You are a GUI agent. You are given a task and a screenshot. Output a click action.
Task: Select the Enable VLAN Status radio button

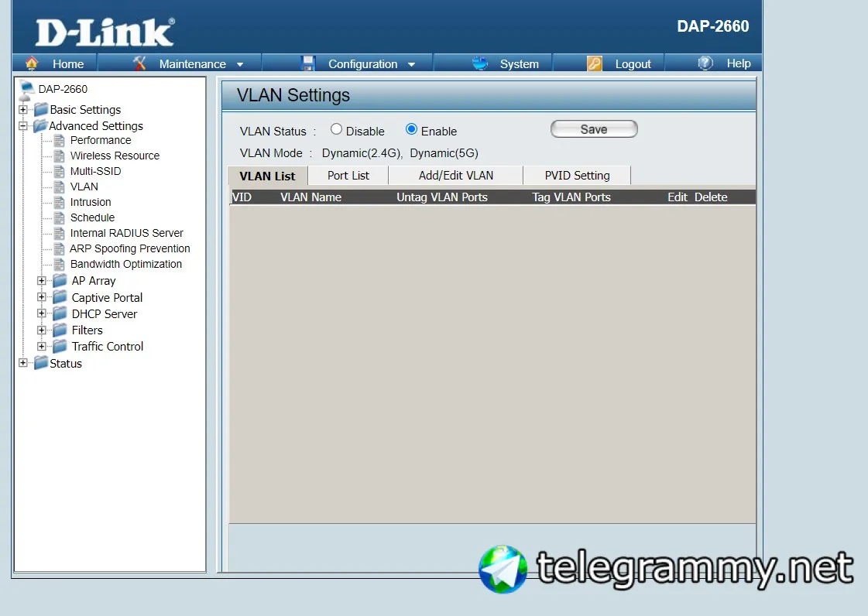point(411,129)
